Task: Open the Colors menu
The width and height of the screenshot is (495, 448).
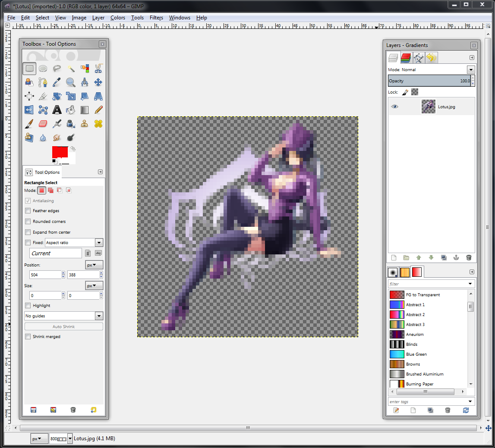Action: [118, 18]
